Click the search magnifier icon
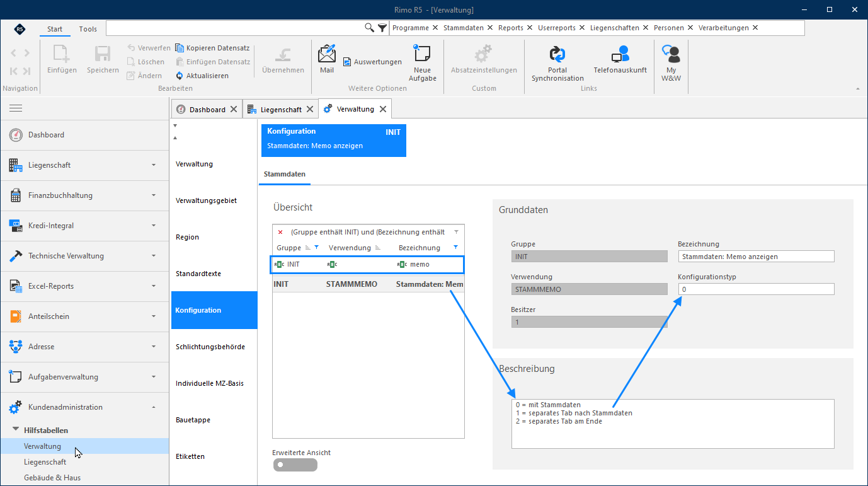This screenshot has height=486, width=868. click(x=370, y=28)
